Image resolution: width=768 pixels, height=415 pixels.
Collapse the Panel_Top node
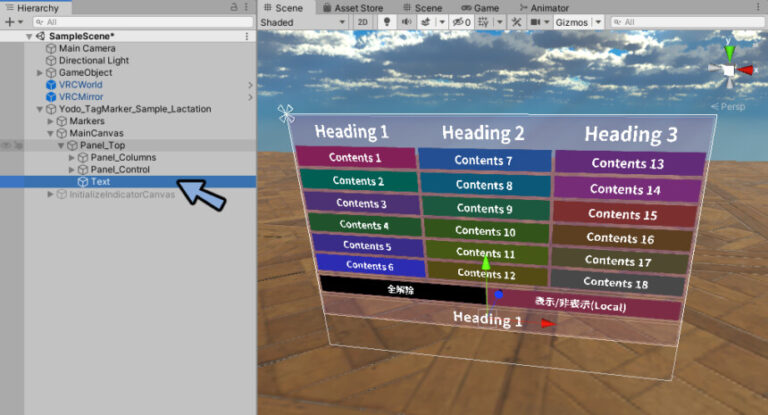(x=61, y=146)
